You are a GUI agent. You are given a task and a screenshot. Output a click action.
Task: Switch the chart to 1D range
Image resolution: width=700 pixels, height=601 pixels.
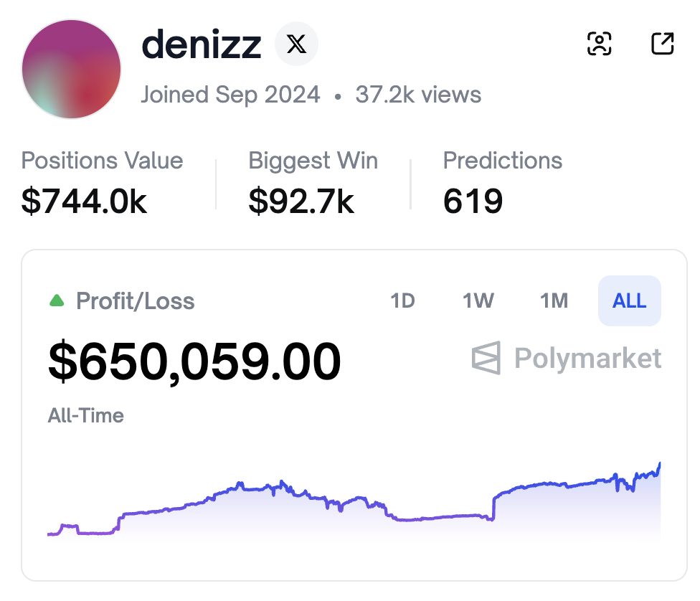click(402, 300)
